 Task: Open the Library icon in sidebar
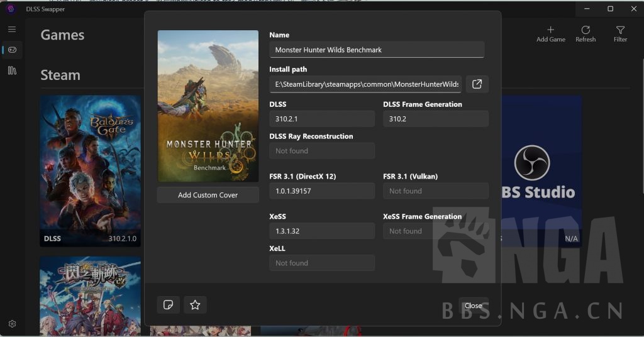[x=12, y=70]
